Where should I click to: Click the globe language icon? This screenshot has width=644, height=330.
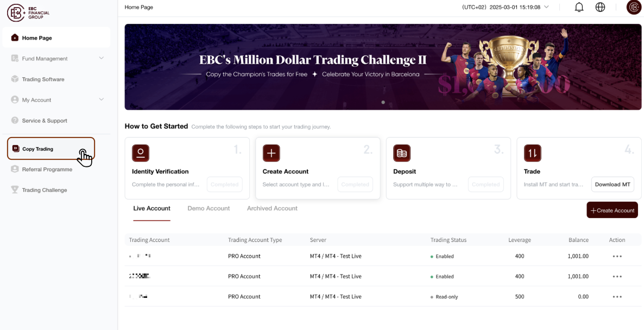pos(600,8)
